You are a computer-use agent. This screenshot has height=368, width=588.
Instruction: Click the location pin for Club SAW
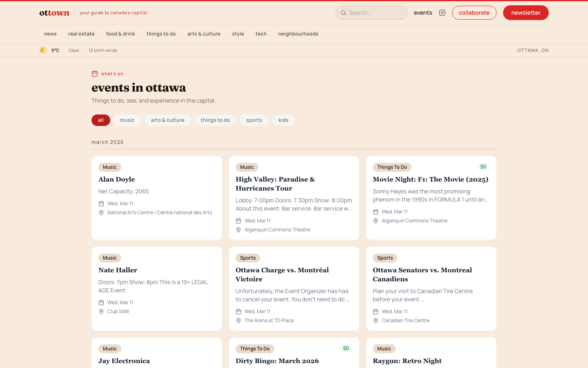[101, 311]
